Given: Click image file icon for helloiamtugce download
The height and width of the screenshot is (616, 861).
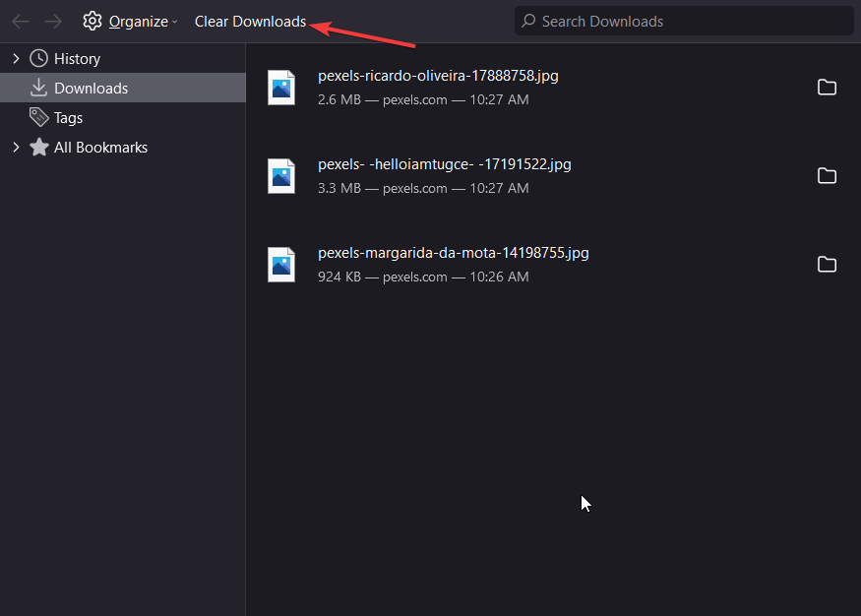Looking at the screenshot, I should (281, 176).
